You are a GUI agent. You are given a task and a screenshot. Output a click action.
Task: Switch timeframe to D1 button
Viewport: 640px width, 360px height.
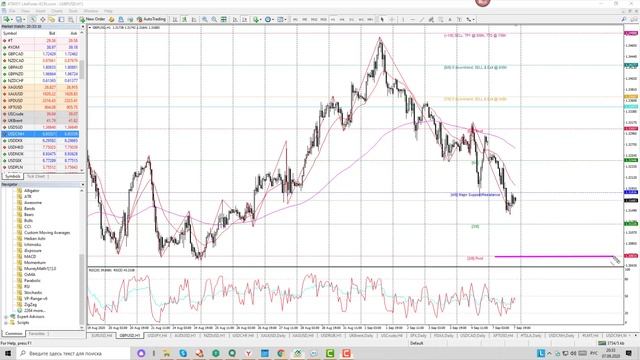351,19
